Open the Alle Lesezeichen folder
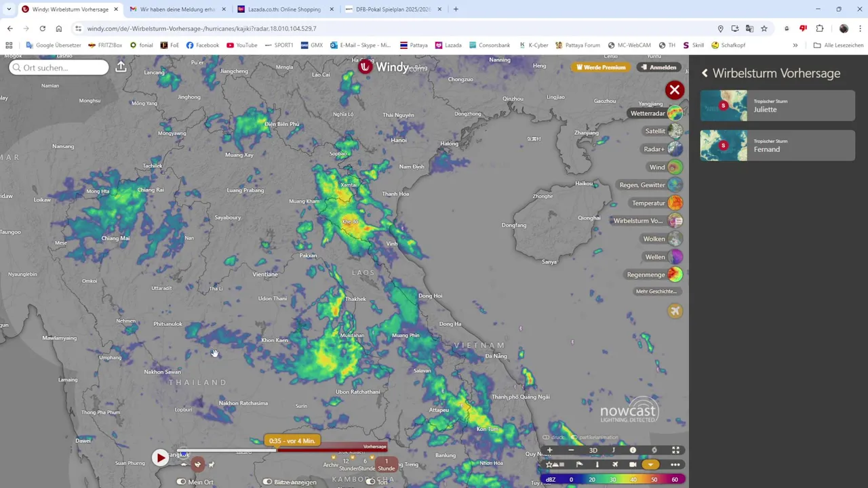Image resolution: width=868 pixels, height=488 pixels. tap(838, 45)
